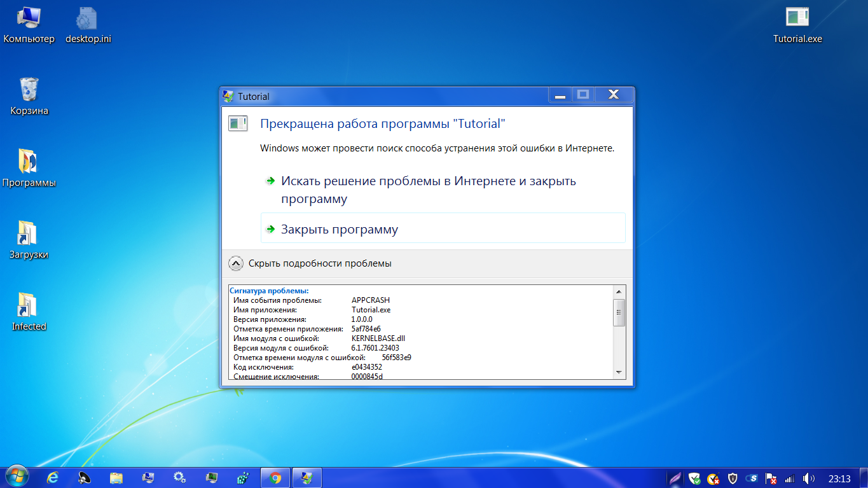Click the Action Center flag tray icon

click(x=771, y=478)
